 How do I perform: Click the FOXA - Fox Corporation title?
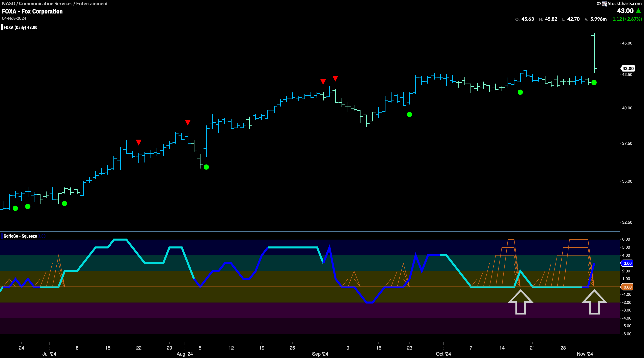pyautogui.click(x=32, y=11)
